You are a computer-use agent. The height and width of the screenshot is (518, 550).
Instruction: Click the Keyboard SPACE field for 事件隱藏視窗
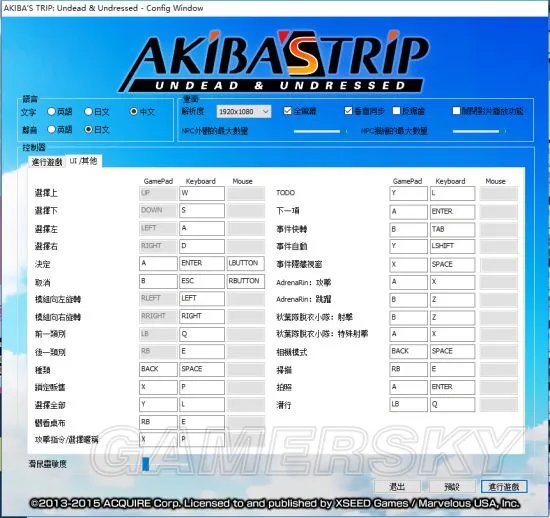click(x=452, y=265)
